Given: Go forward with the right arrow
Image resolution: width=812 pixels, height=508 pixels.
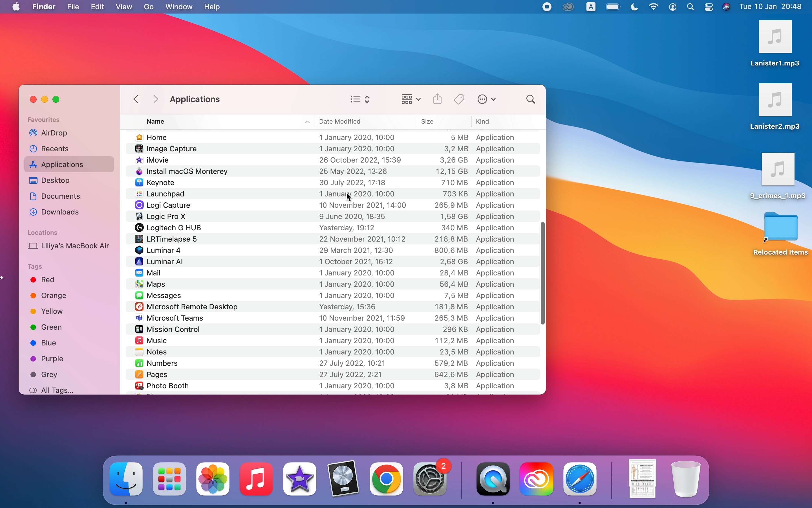Looking at the screenshot, I should click(156, 99).
